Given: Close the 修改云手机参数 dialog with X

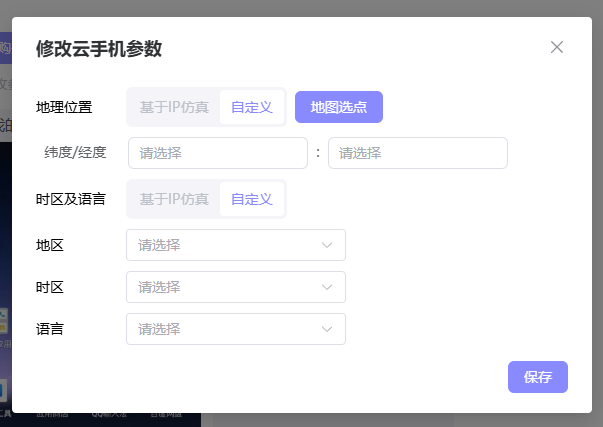Looking at the screenshot, I should point(557,47).
